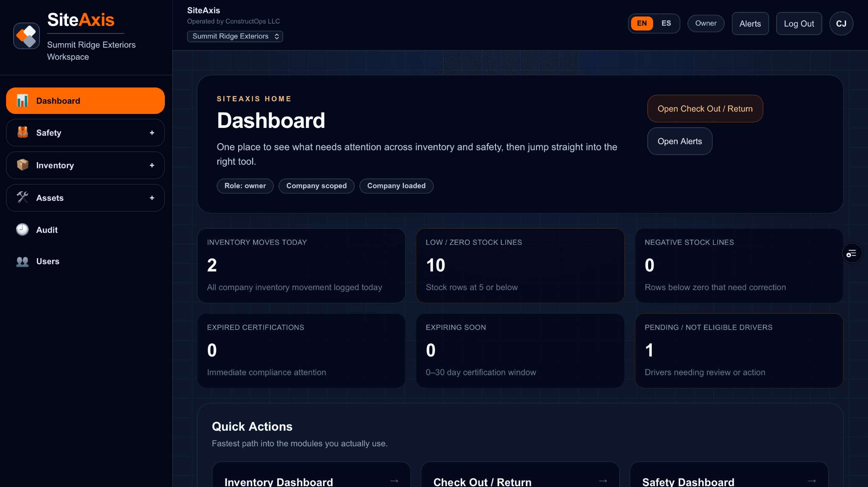Click the CJ user avatar
Image resolution: width=868 pixels, height=487 pixels.
point(841,24)
